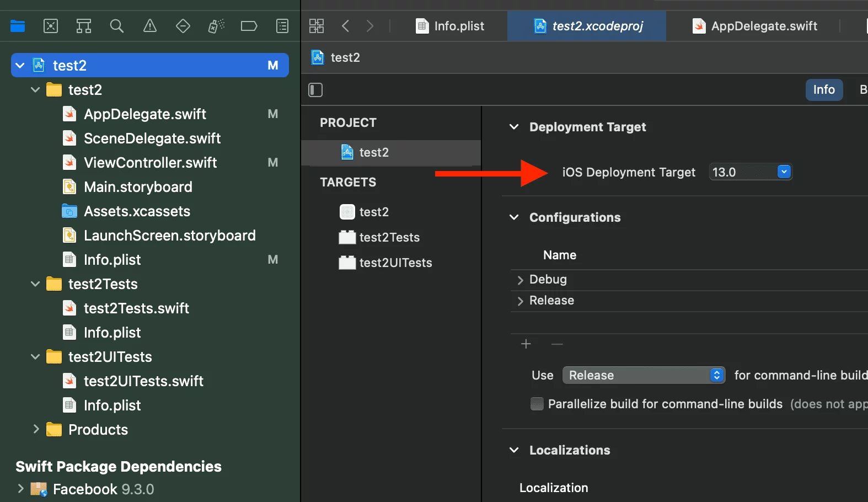Collapse the test2Tests folder
This screenshot has width=868, height=502.
click(35, 284)
